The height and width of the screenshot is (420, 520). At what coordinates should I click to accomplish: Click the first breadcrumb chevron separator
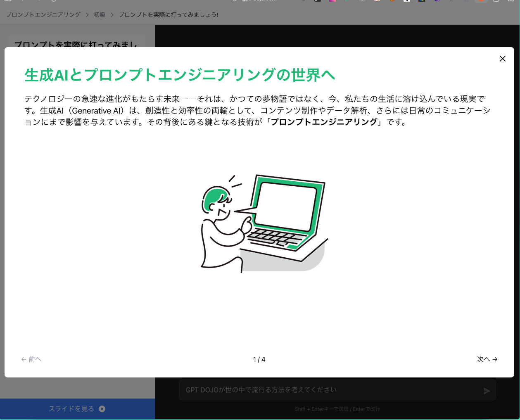(87, 15)
